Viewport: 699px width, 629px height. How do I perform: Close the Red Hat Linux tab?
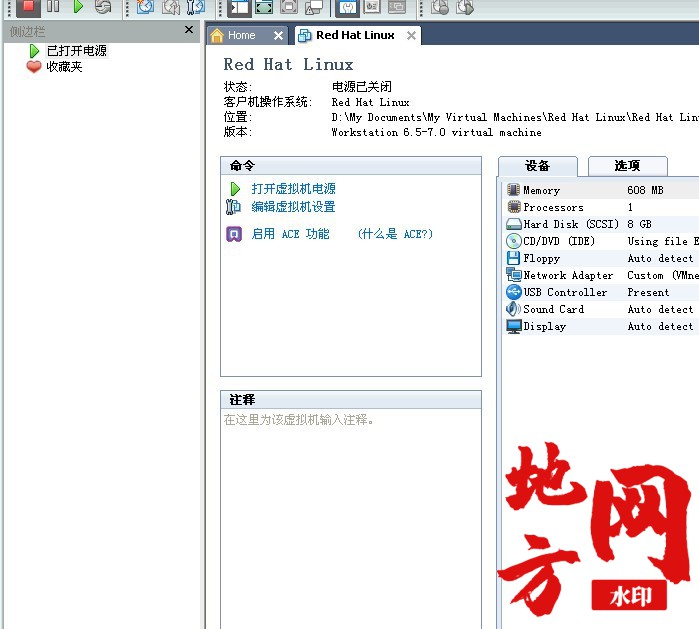click(x=411, y=35)
